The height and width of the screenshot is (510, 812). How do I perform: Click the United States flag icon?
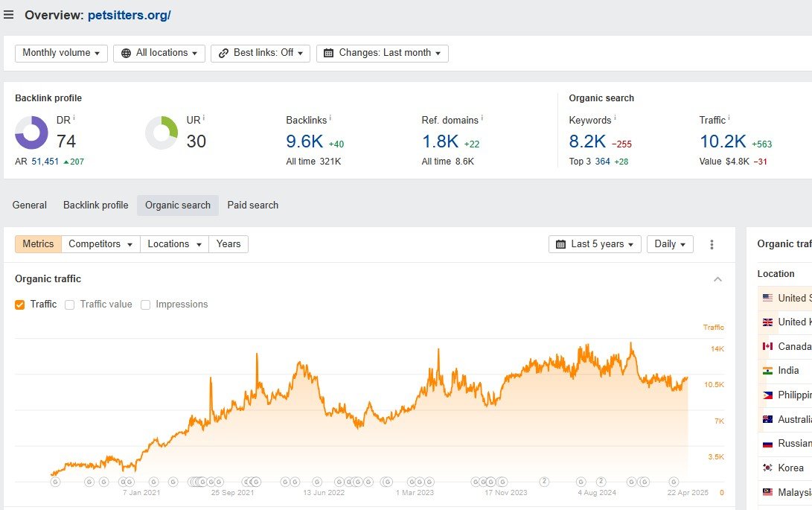pos(767,298)
